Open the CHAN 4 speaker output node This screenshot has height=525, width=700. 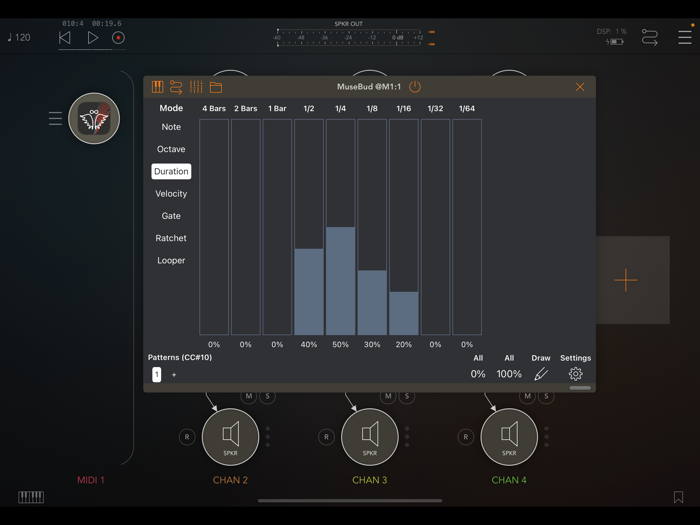[x=509, y=437]
